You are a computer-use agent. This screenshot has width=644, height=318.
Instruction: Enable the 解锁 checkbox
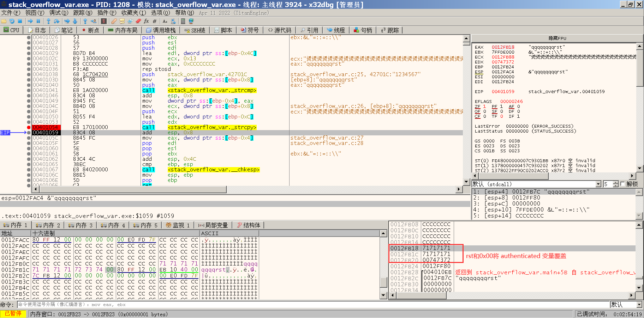623,184
